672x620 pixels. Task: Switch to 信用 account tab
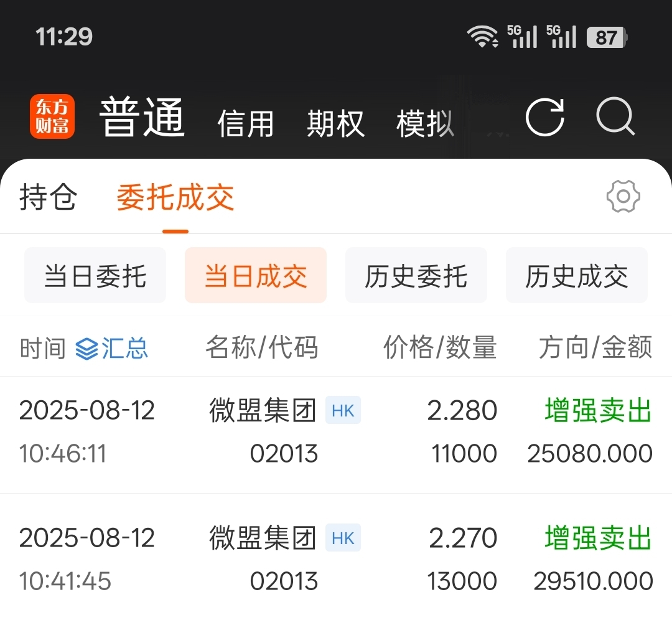pyautogui.click(x=246, y=124)
